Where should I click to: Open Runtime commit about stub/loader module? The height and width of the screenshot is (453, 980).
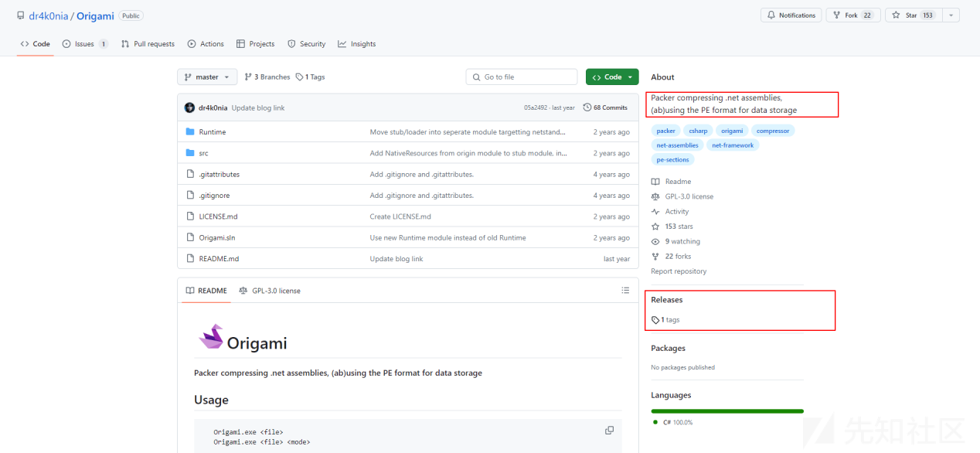click(469, 132)
